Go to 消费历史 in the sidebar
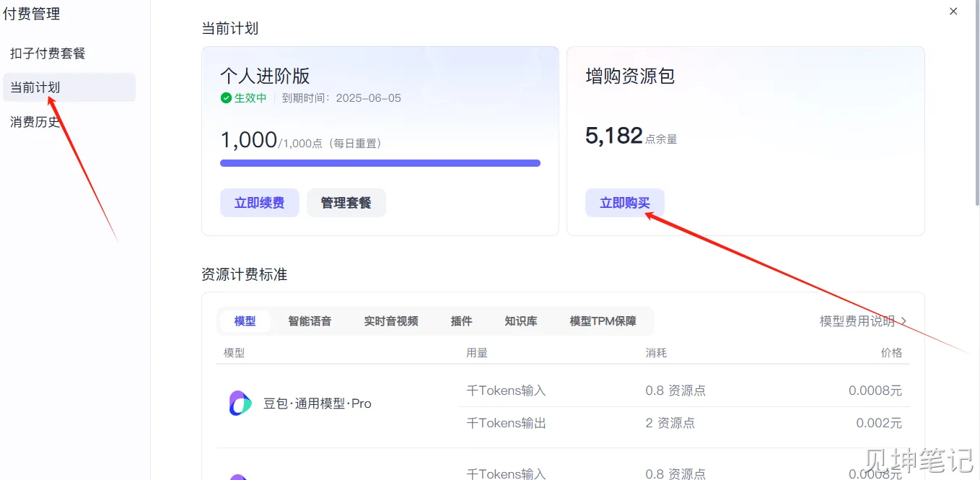Image resolution: width=980 pixels, height=480 pixels. 35,122
